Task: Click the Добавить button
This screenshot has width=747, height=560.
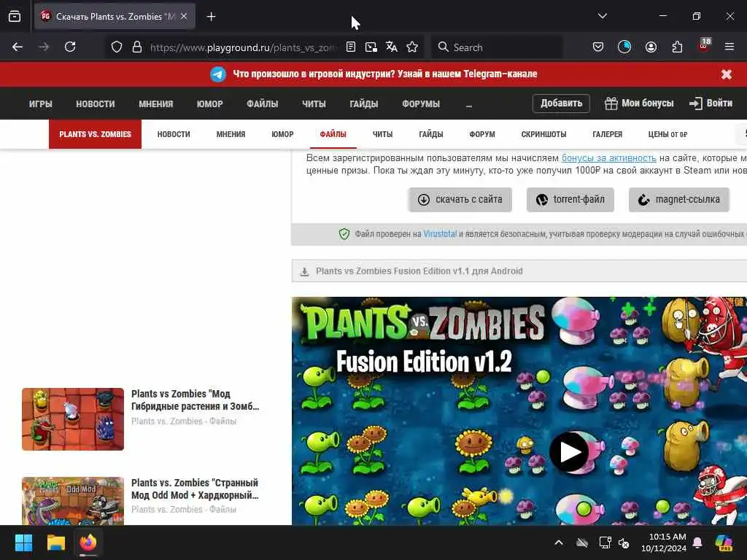Action: 561,104
